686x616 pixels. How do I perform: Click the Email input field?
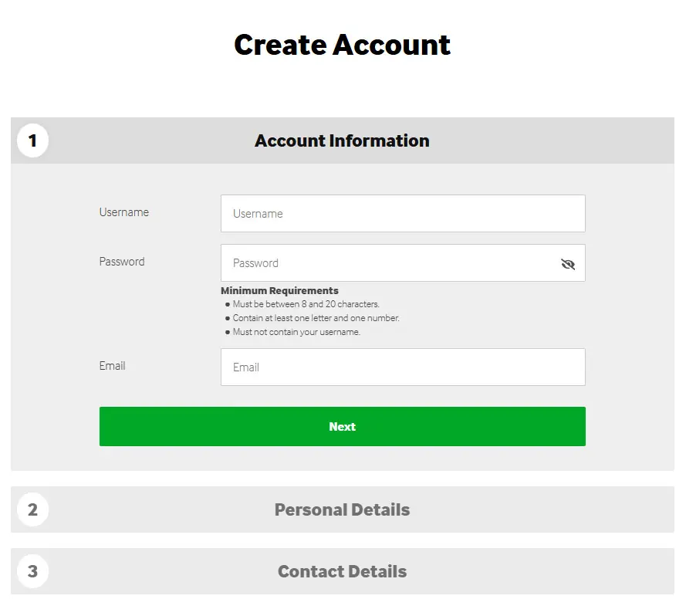(402, 367)
